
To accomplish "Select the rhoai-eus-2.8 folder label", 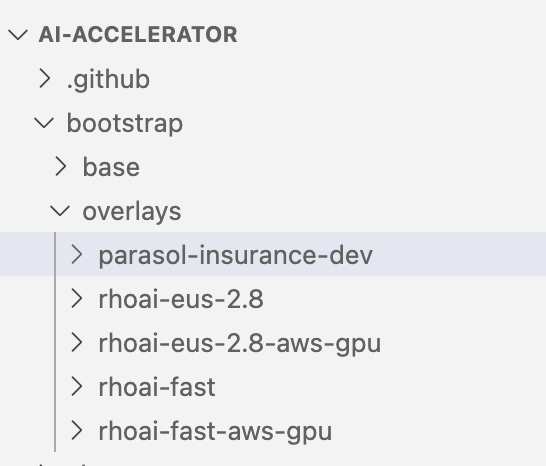I will point(181,299).
